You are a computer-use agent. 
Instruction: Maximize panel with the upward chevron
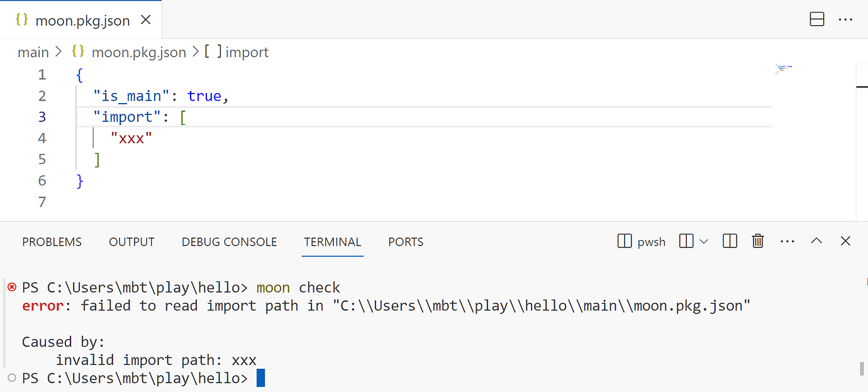816,241
